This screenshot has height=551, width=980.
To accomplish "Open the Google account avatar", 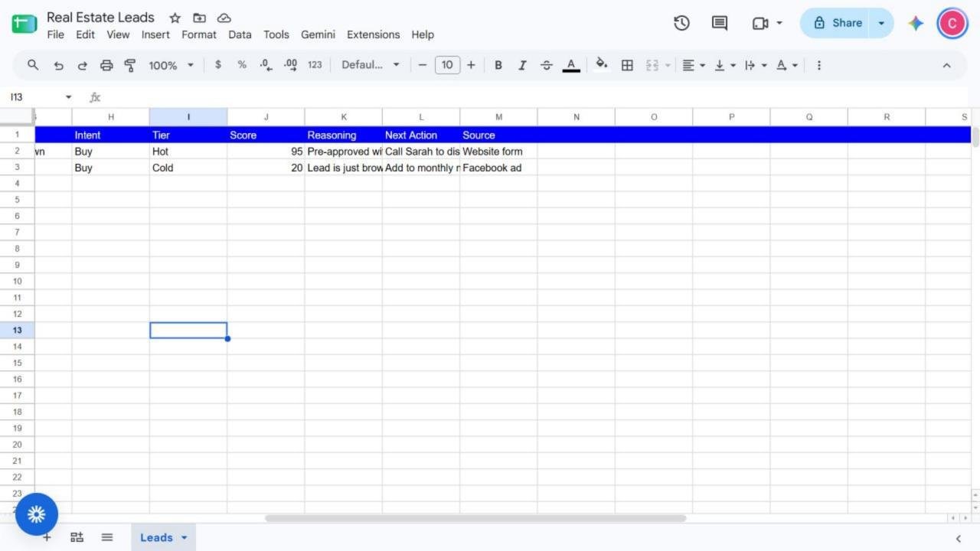I will (x=952, y=23).
